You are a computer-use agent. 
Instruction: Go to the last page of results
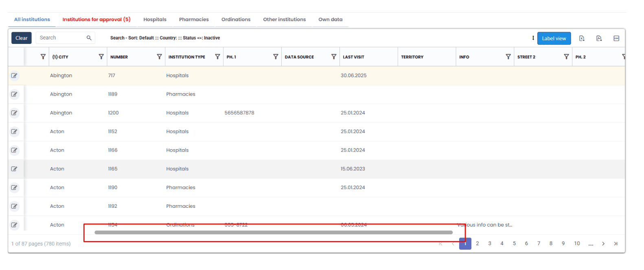pos(616,244)
